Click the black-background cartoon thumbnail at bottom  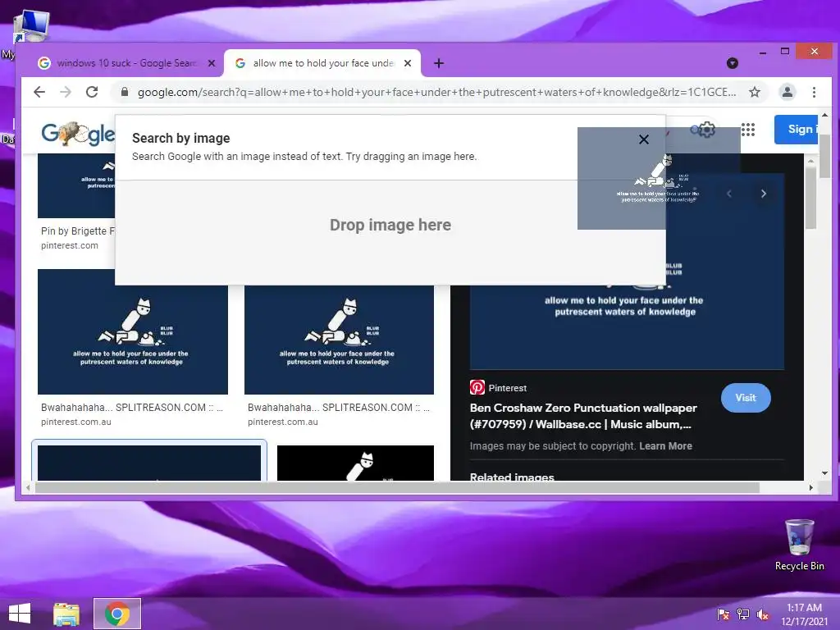click(x=356, y=463)
